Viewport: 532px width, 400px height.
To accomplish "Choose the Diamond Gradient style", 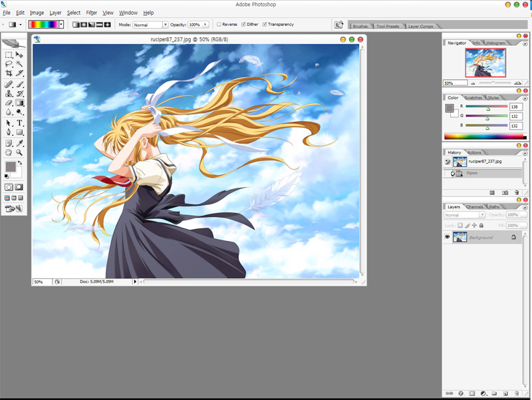I will click(107, 25).
